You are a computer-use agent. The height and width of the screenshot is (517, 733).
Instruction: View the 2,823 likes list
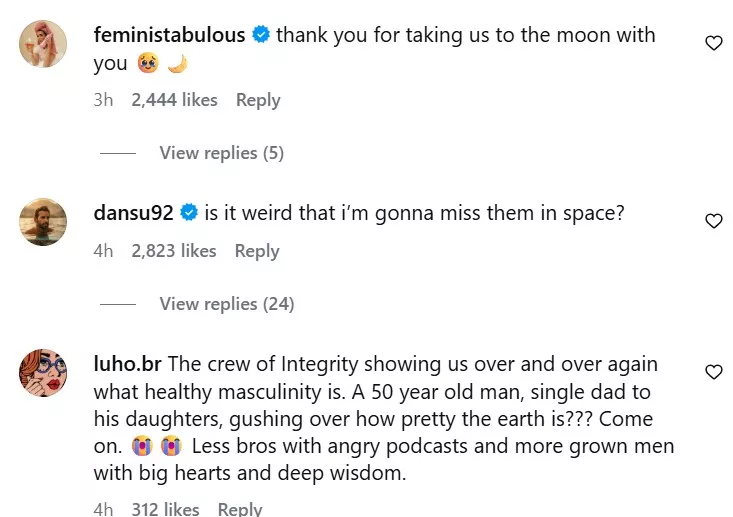click(174, 251)
